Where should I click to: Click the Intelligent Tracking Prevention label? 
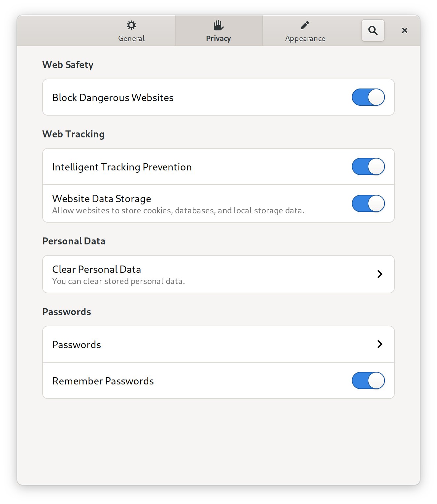(x=122, y=167)
